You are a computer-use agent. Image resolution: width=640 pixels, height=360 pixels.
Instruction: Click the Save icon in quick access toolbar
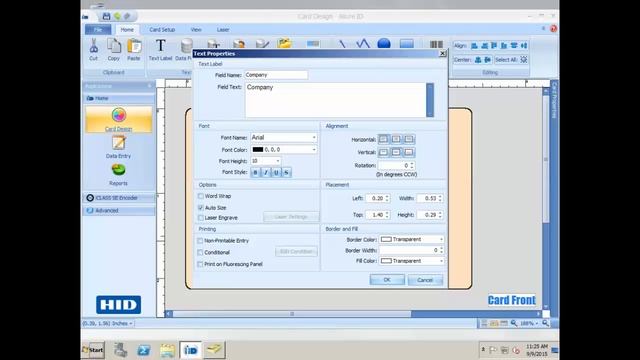(x=107, y=16)
